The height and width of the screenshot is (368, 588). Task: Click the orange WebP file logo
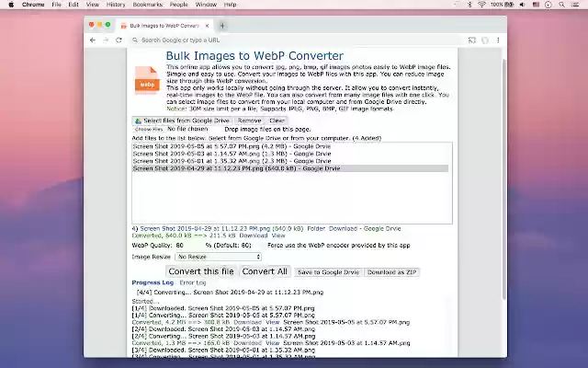click(147, 80)
